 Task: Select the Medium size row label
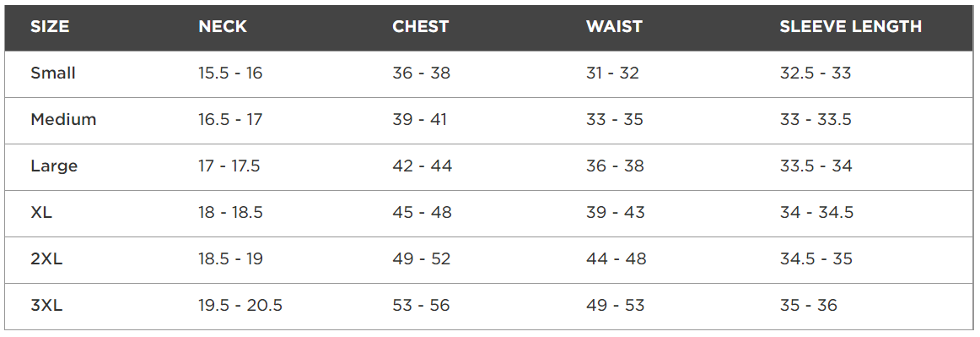(x=64, y=120)
